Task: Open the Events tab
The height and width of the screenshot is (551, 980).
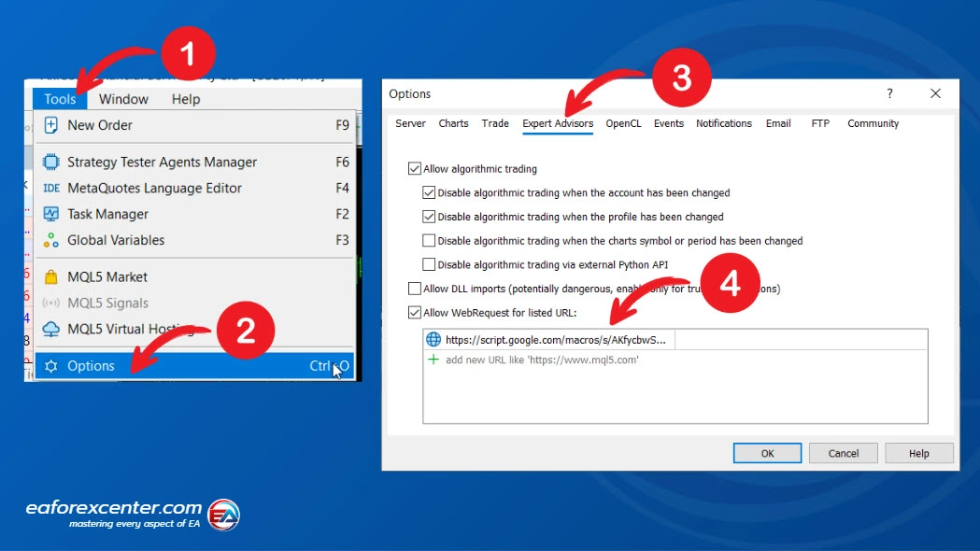Action: tap(669, 123)
